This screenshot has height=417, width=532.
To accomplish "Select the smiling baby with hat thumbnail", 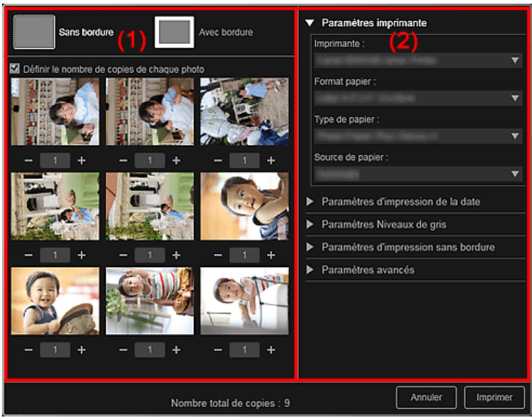I will coord(54,301).
